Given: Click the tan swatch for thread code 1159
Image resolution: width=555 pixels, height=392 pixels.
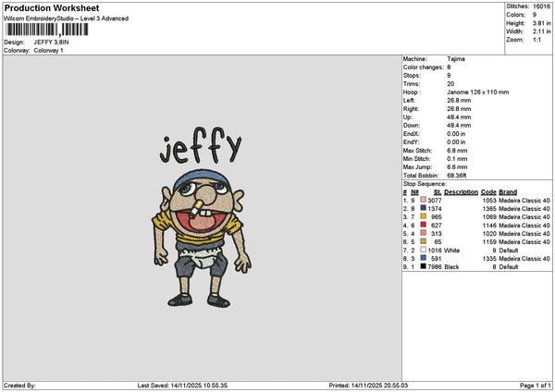Looking at the screenshot, I should pos(423,241).
